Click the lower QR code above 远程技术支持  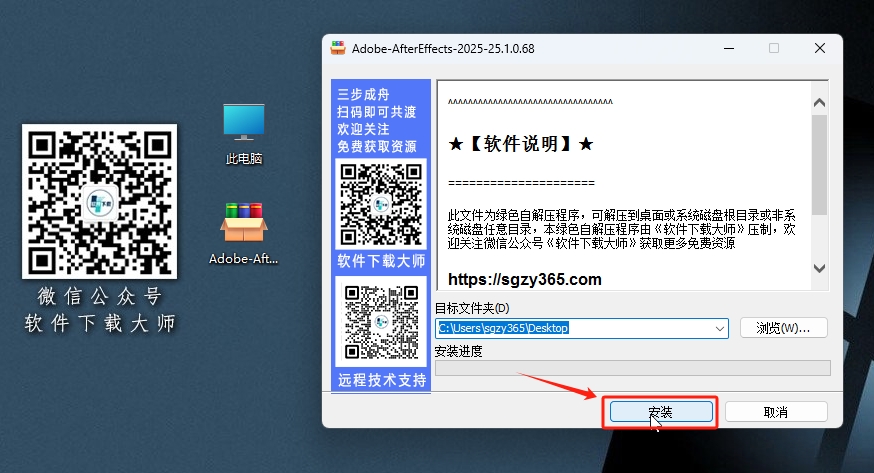tap(381, 321)
